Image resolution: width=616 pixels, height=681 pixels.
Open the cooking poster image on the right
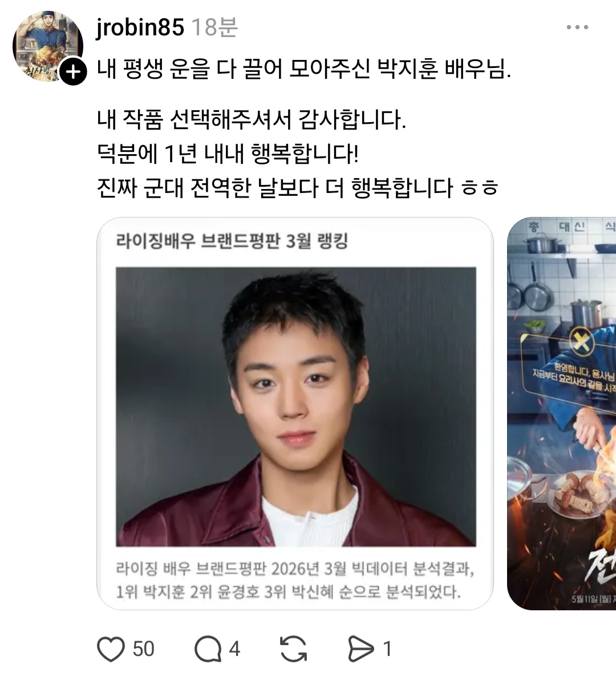(x=562, y=413)
